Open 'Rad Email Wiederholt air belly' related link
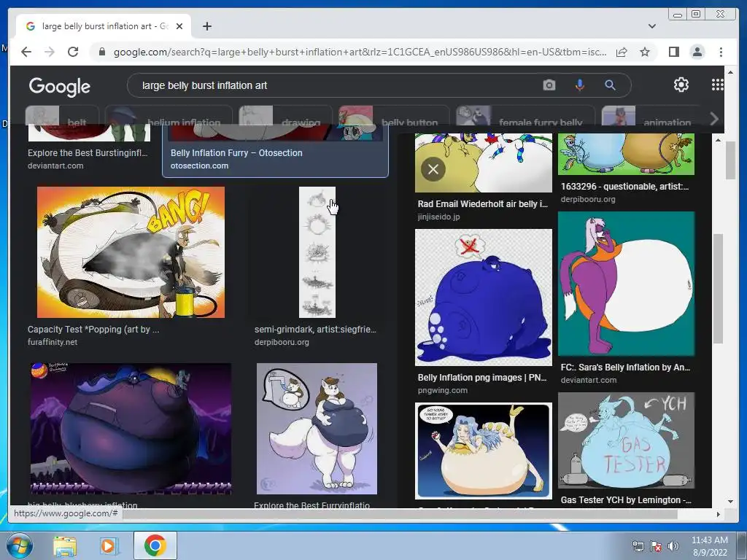The image size is (747, 560). point(483,204)
